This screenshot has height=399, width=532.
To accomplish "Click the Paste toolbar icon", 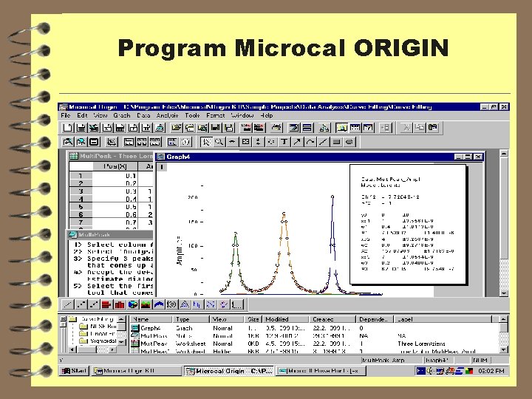I will 432,128.
